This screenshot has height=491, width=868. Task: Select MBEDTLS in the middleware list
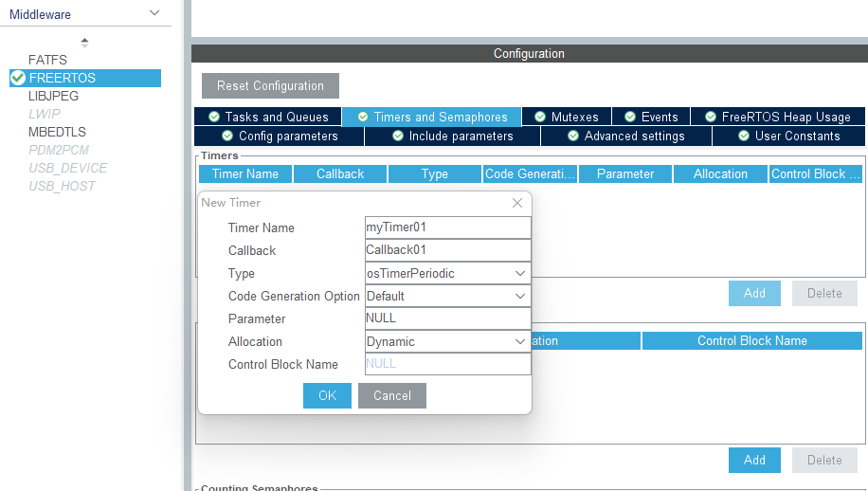[57, 132]
